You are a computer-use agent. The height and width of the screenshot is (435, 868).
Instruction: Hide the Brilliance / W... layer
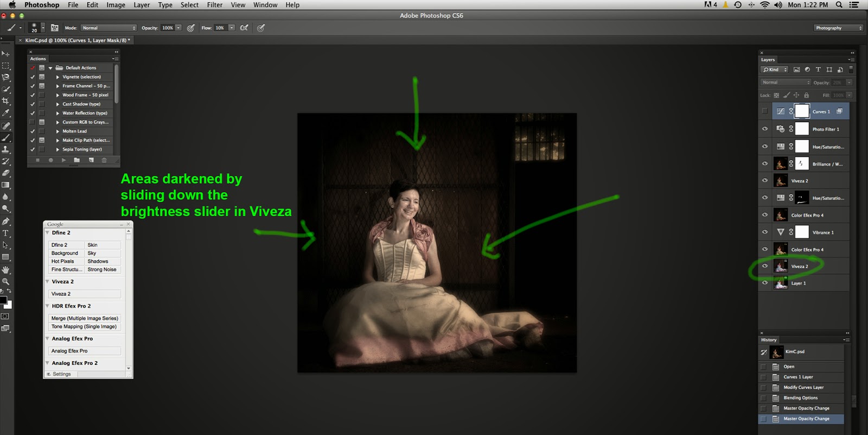765,163
